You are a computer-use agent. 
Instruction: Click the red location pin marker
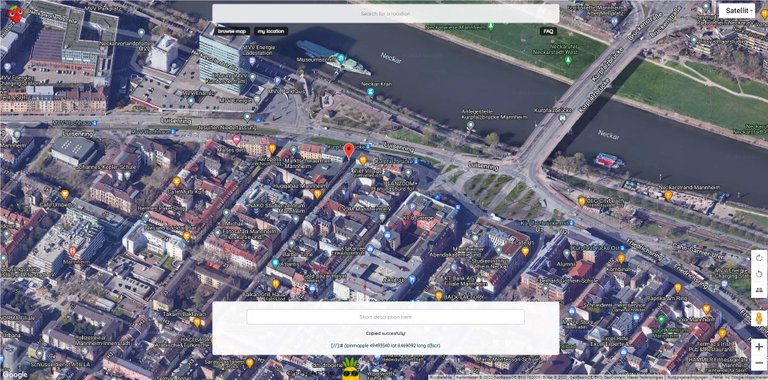click(348, 151)
